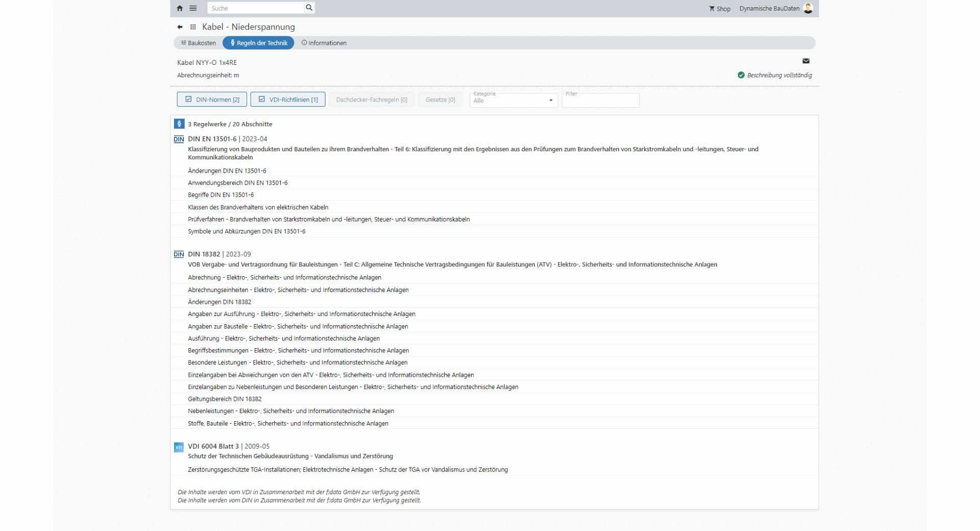Screen dimensions: 980x531
Task: Click the search magnifier icon
Action: [309, 8]
